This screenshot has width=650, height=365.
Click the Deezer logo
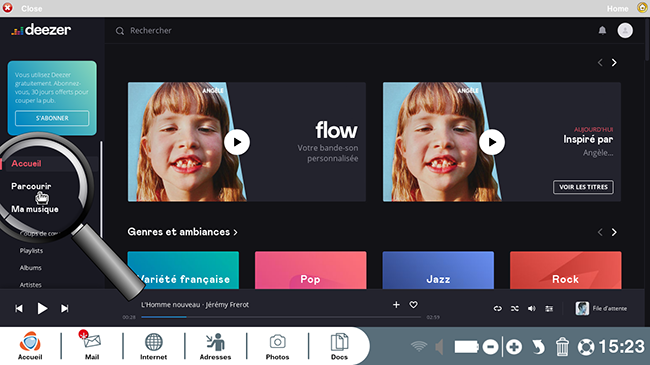(41, 30)
